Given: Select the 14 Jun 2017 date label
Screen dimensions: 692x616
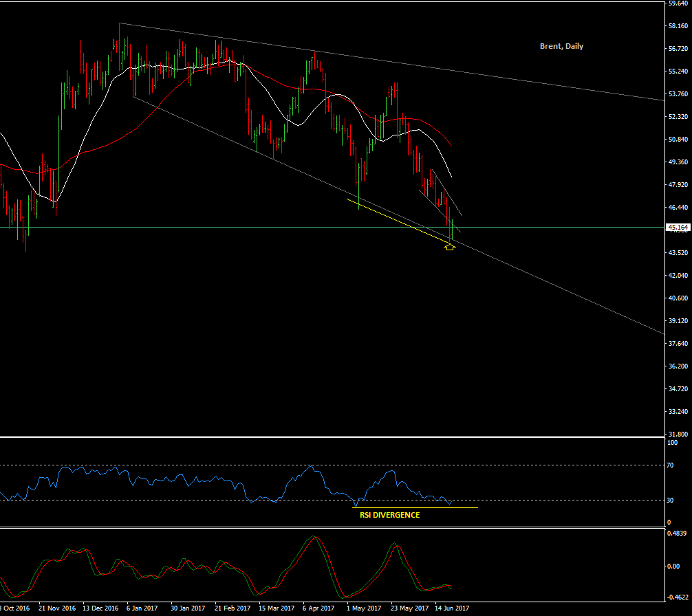Looking at the screenshot, I should point(451,608).
